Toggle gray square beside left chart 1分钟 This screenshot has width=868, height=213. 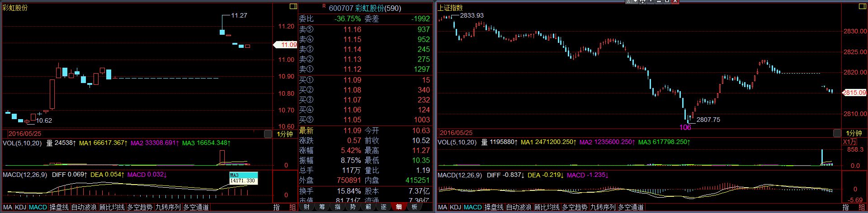pos(268,134)
